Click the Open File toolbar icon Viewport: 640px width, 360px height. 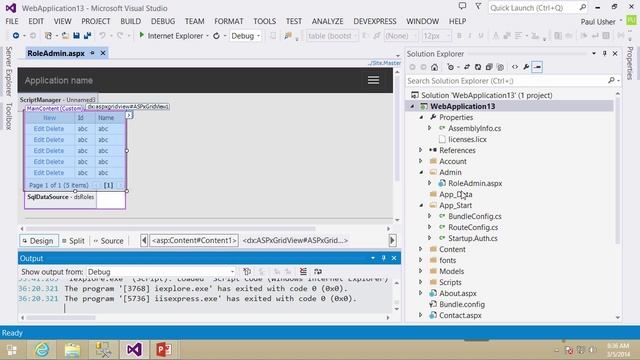65,36
